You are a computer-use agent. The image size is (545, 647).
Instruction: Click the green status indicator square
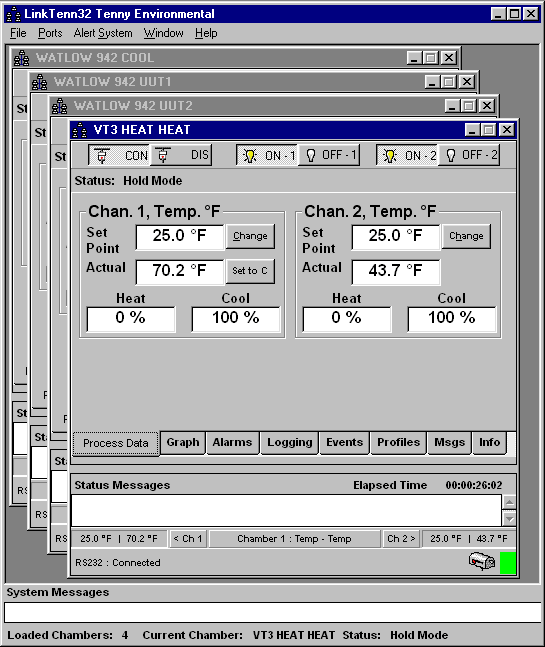coord(507,563)
